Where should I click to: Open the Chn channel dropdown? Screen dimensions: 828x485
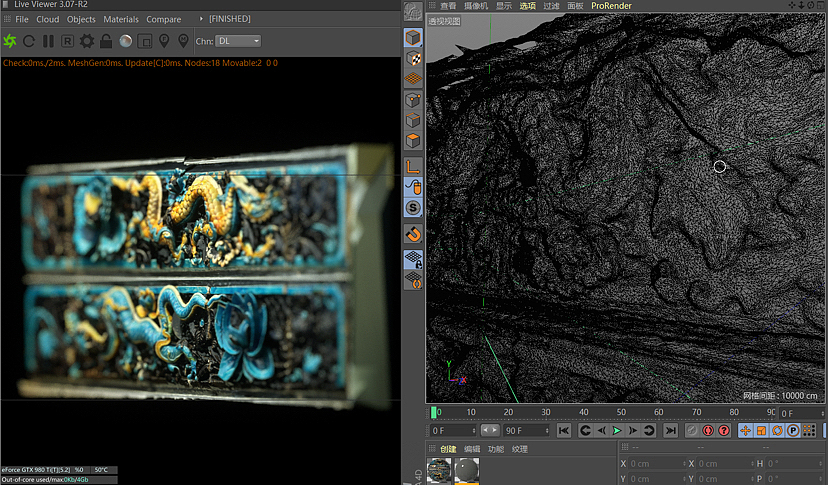(x=240, y=41)
